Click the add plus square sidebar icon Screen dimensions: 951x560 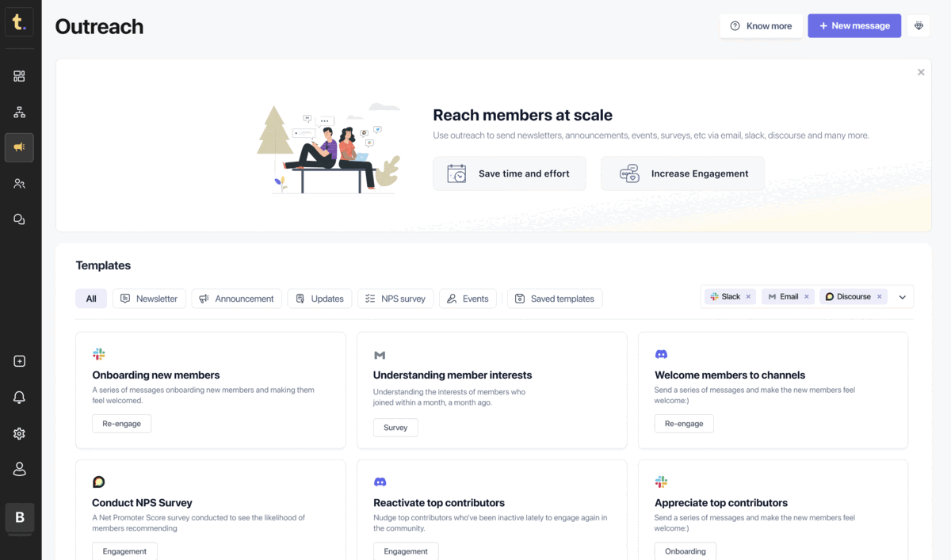point(19,361)
